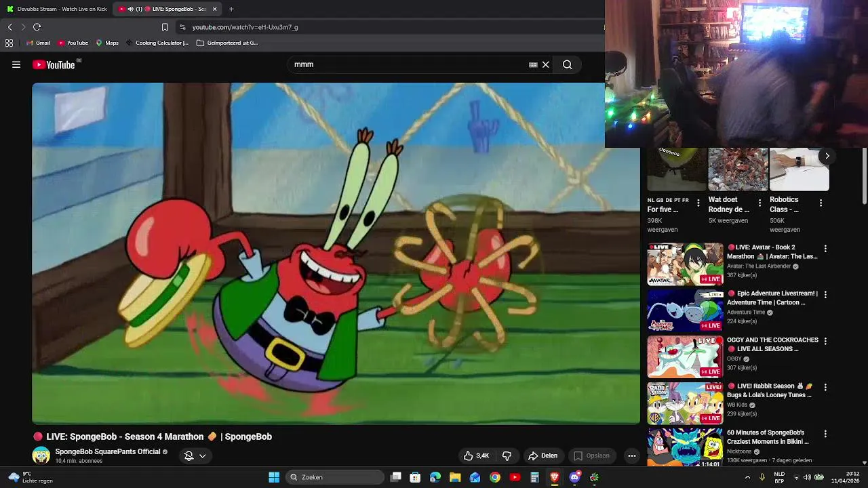Viewport: 868px width, 488px height.
Task: Like the SpongeBob live video
Action: pos(476,456)
